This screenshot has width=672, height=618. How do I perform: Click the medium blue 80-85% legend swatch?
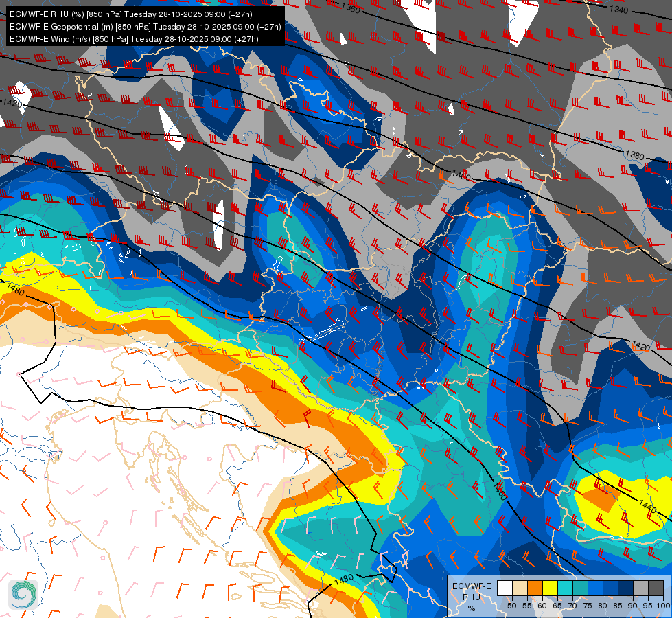610,588
